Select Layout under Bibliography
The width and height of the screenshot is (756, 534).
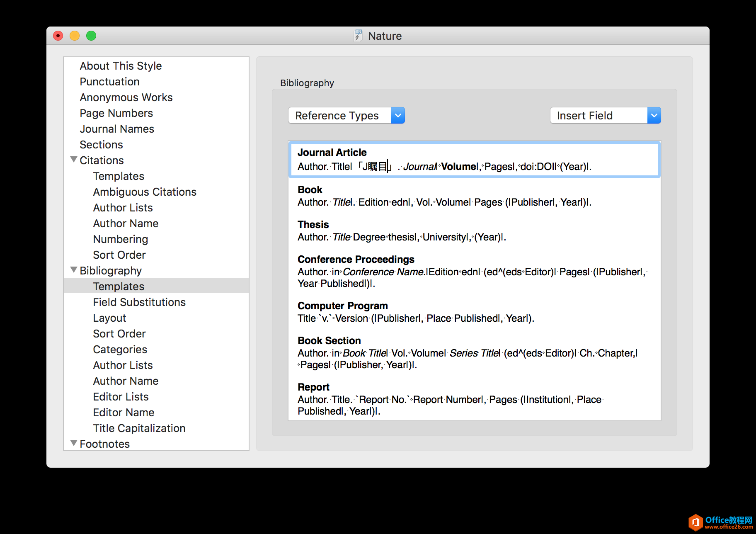109,318
